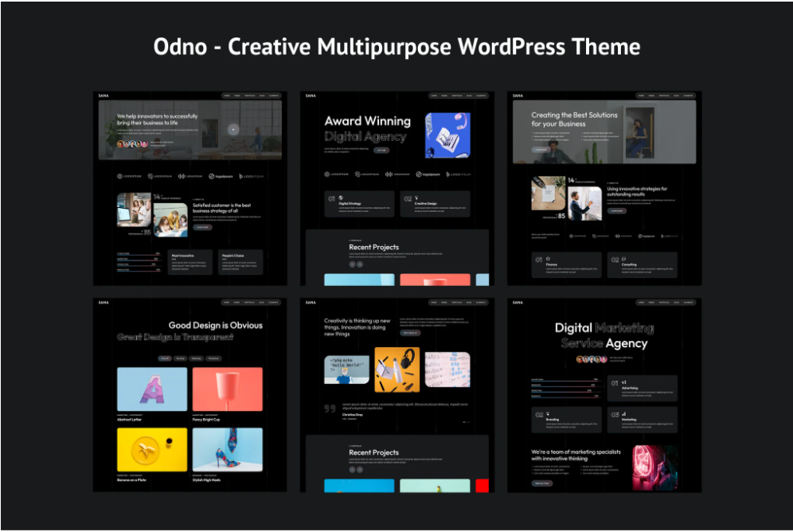Click topmost skill progress bar in 'We help innovators' demo
Image resolution: width=793 pixels, height=532 pixels.
click(x=139, y=255)
